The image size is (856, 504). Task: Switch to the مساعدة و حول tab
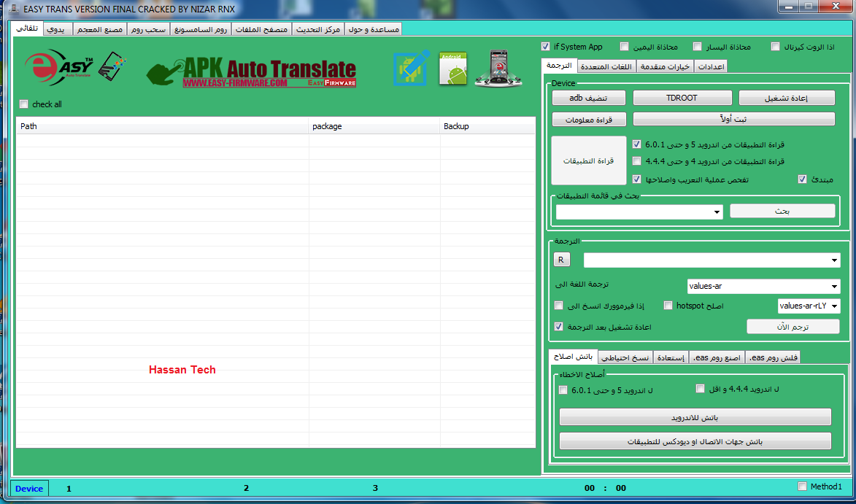pyautogui.click(x=374, y=29)
